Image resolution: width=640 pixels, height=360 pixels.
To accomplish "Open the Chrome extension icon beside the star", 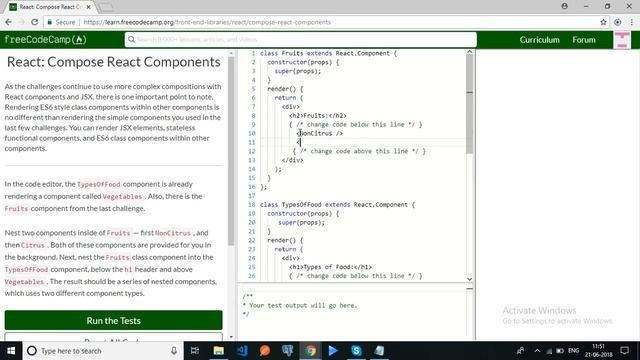I will click(618, 22).
